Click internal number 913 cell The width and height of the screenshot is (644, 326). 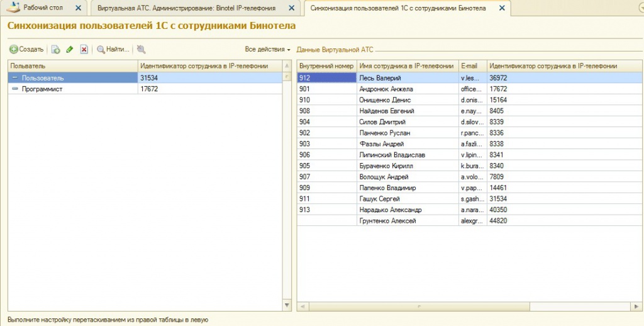click(326, 210)
